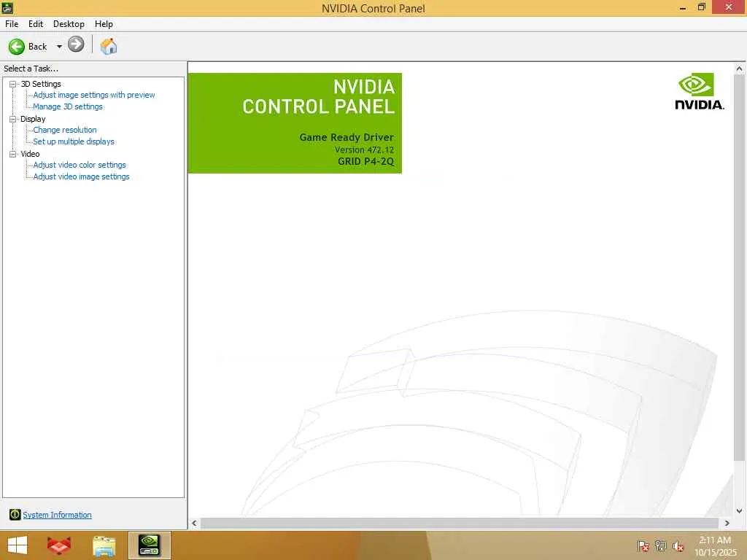Open the Back history dropdown arrow
Image resolution: width=747 pixels, height=560 pixels.
[59, 47]
